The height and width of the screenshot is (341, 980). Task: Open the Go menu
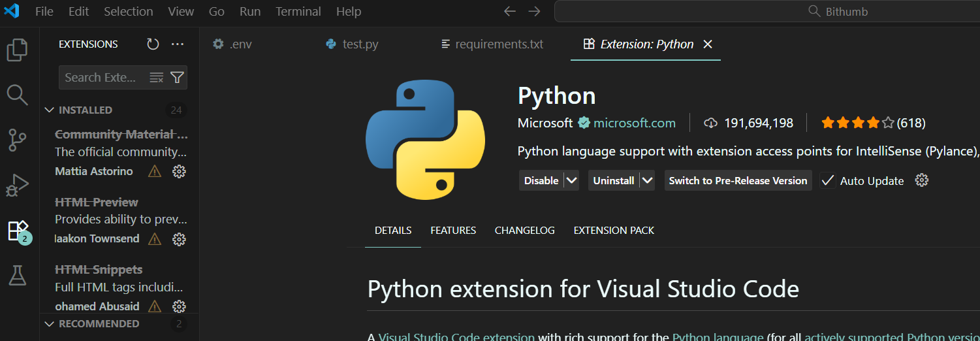pyautogui.click(x=217, y=11)
